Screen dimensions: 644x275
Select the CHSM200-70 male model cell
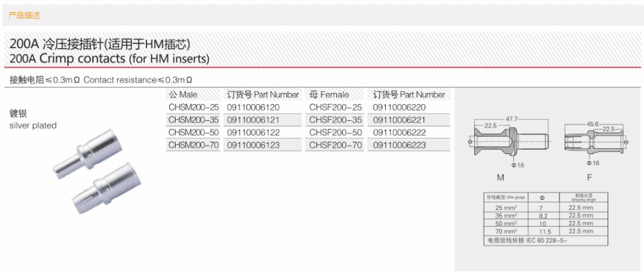tap(193, 146)
